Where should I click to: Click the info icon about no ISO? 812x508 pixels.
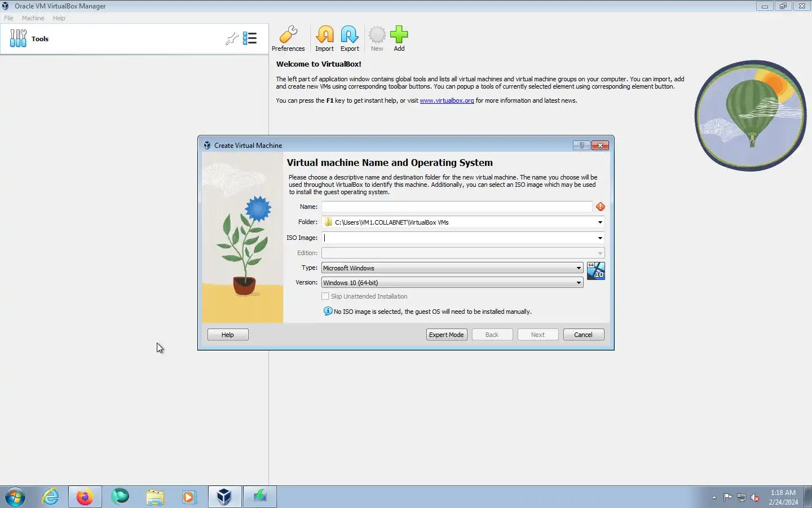(328, 311)
